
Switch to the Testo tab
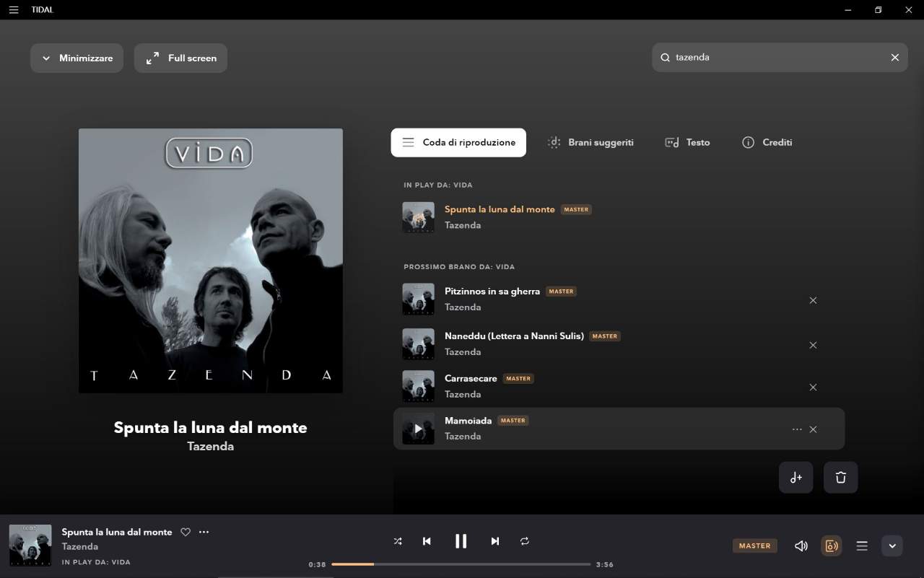click(x=687, y=143)
